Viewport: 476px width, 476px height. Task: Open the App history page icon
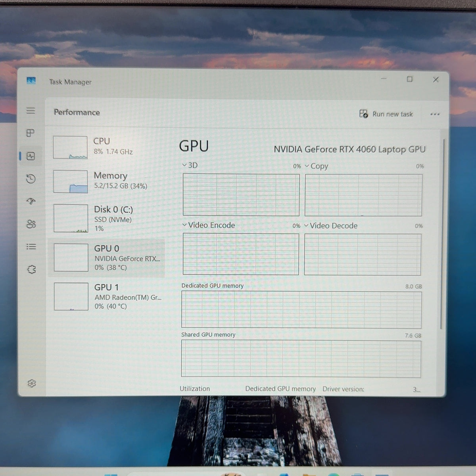click(31, 179)
